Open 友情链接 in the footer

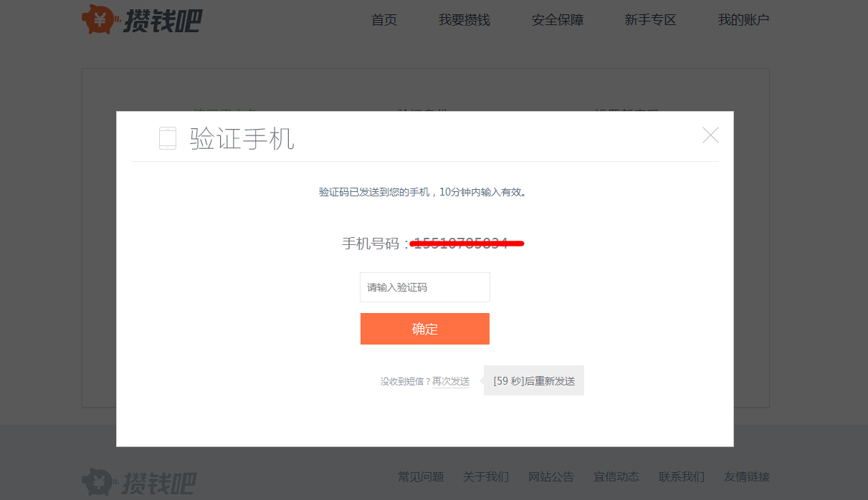[747, 477]
